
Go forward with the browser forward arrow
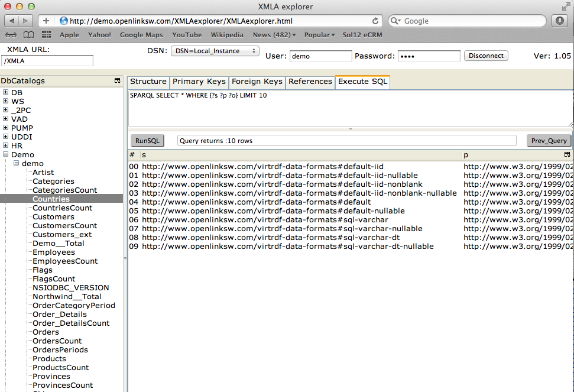click(x=25, y=21)
